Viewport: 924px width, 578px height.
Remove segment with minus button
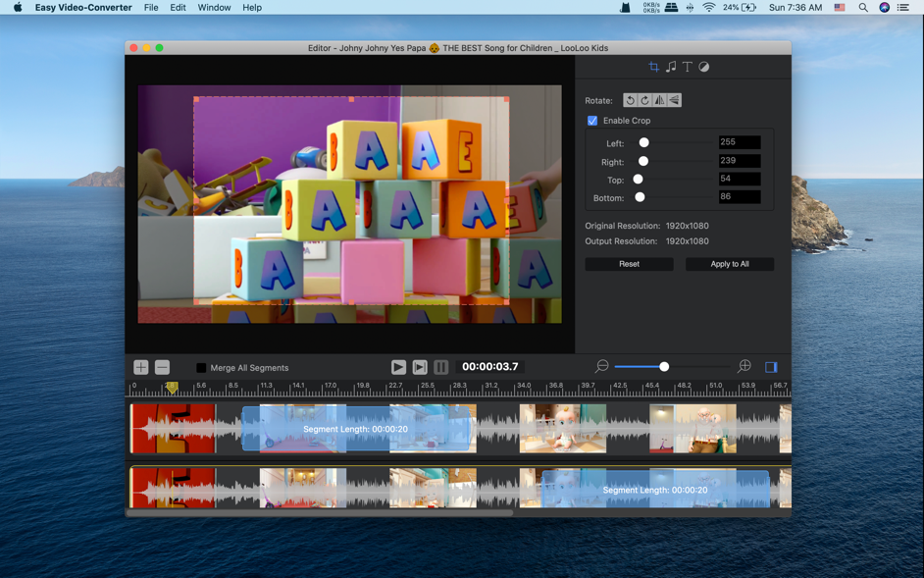[162, 367]
